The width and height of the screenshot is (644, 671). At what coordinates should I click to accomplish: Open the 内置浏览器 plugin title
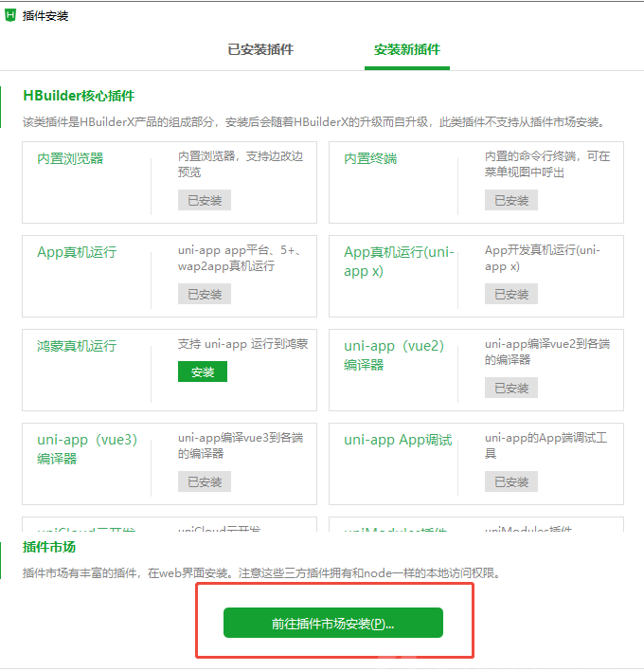(x=71, y=159)
